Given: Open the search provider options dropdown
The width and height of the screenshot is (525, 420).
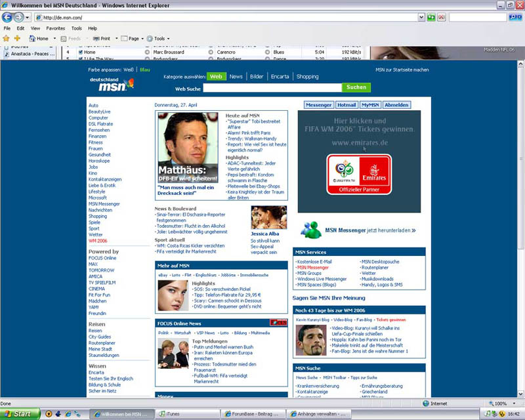Looking at the screenshot, I should pyautogui.click(x=520, y=17).
